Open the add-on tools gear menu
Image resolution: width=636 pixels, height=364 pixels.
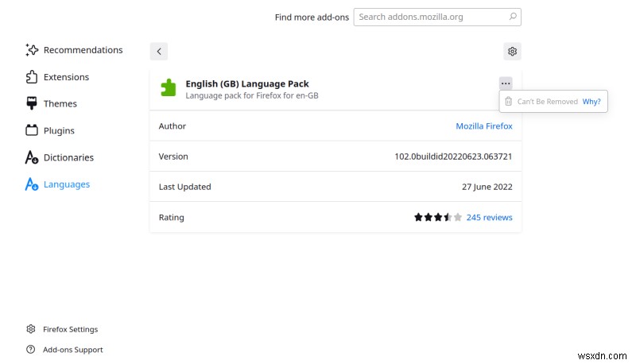click(x=512, y=52)
